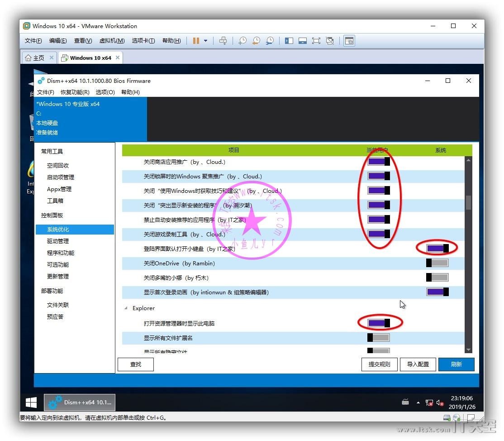
Task: Click the muted volume tray icon
Action: point(440,403)
